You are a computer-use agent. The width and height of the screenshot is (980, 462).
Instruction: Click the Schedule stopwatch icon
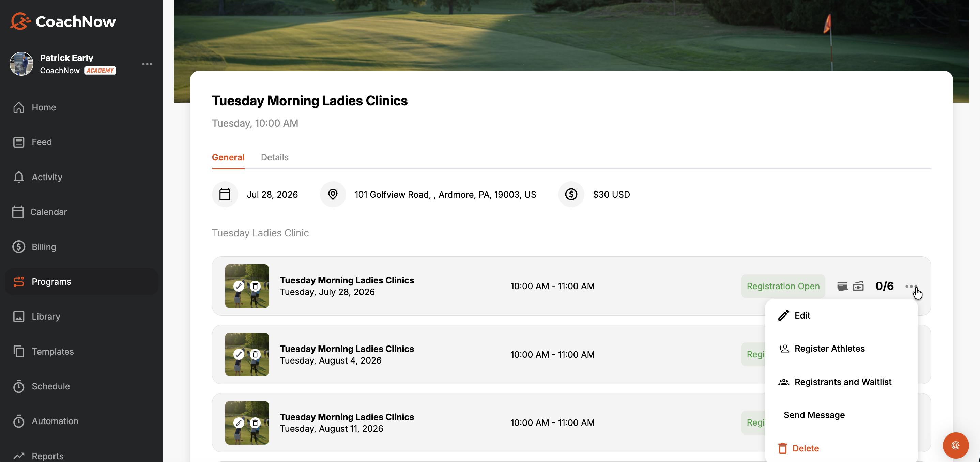click(x=19, y=386)
